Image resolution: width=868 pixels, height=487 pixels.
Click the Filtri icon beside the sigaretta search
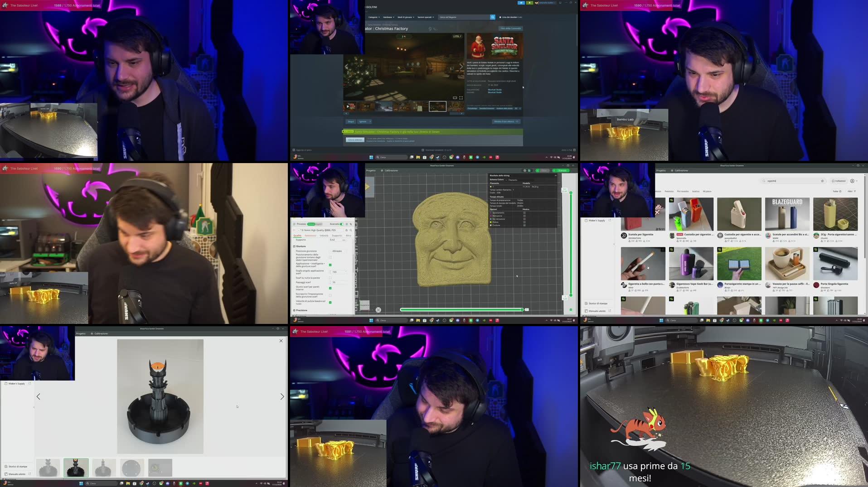tap(855, 191)
